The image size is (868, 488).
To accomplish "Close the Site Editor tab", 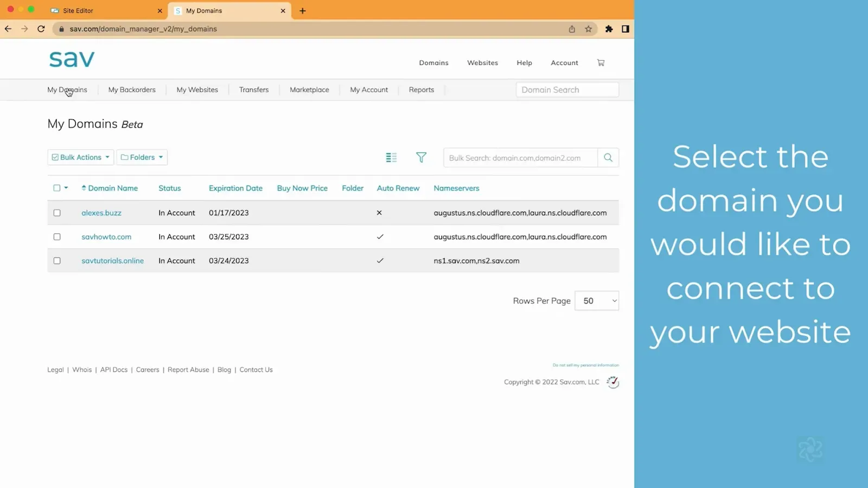I will point(159,11).
